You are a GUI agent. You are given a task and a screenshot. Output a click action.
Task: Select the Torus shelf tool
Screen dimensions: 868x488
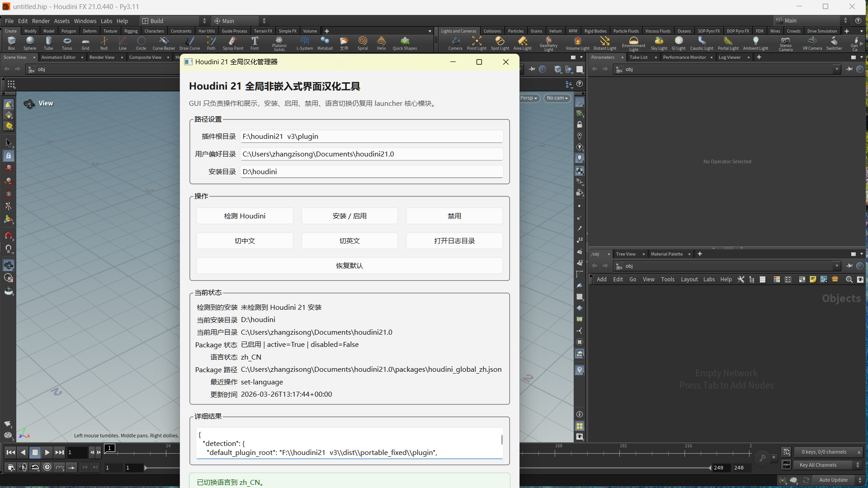[67, 43]
